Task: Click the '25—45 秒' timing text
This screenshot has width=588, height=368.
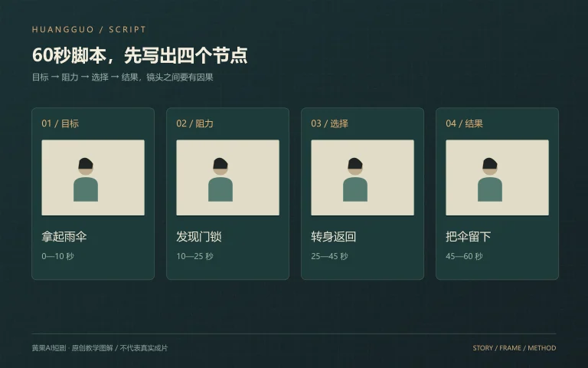Action: click(330, 256)
